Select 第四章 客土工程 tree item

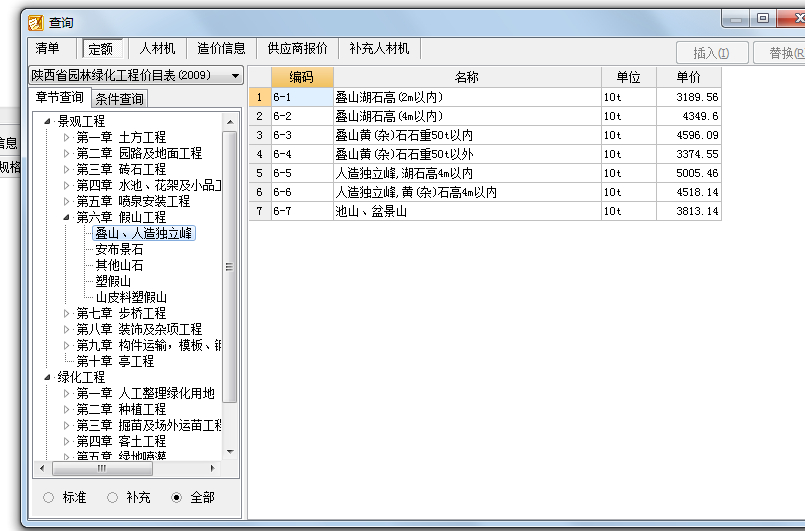point(121,441)
